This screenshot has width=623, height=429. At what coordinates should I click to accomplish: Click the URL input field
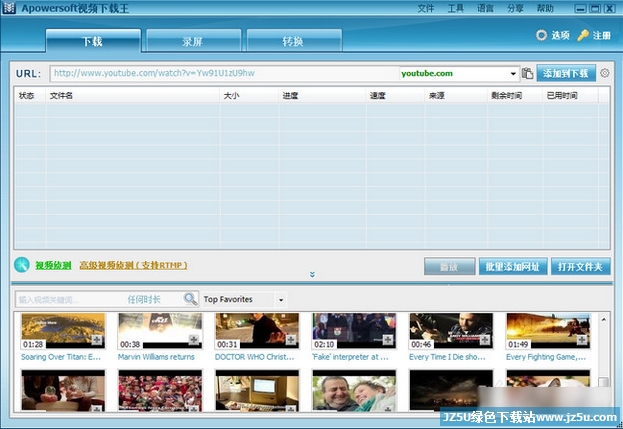(224, 73)
